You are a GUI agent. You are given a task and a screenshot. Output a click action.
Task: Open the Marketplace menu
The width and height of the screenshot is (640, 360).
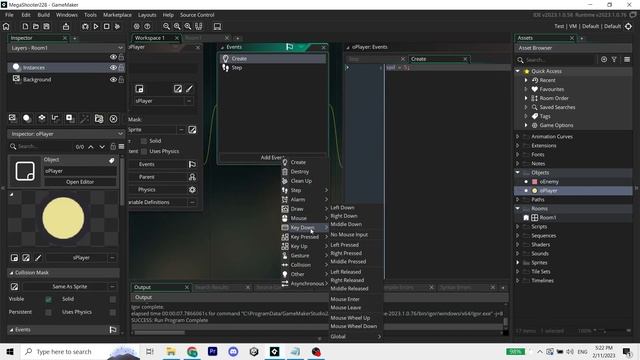tap(117, 15)
